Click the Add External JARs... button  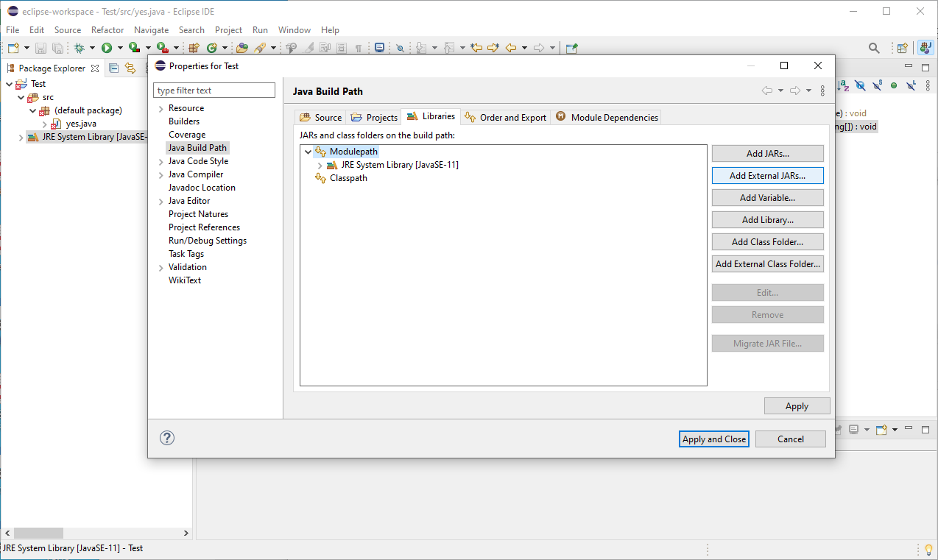(x=767, y=176)
